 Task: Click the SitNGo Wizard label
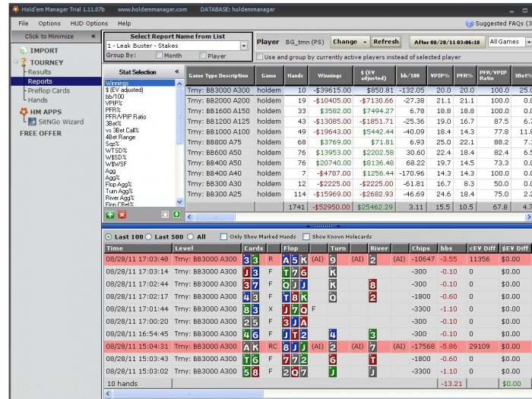click(x=61, y=122)
